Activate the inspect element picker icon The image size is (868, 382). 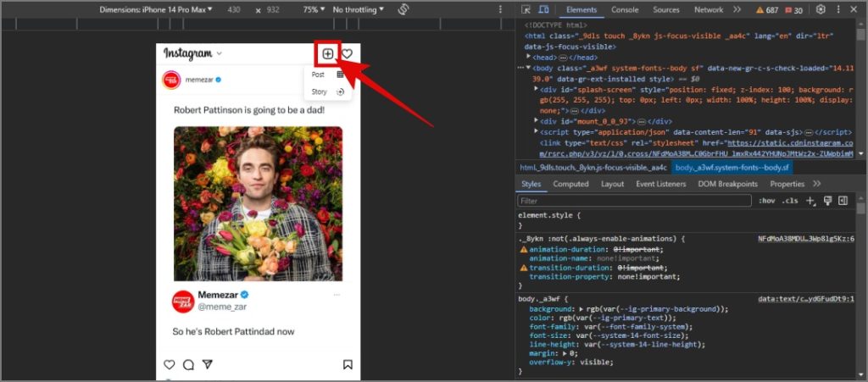click(526, 9)
